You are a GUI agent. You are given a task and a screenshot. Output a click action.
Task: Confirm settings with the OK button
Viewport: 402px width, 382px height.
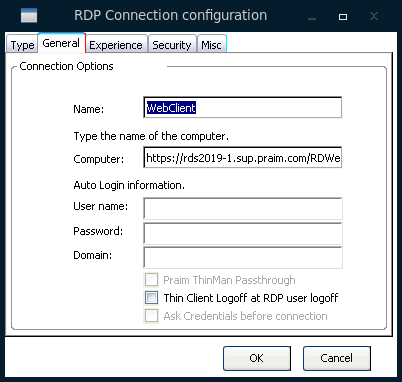coord(257,358)
